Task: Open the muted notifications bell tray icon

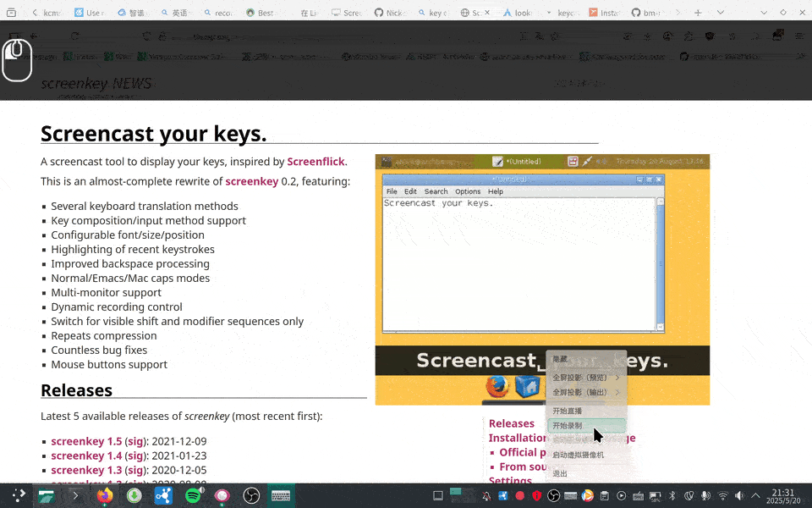Action: (x=486, y=496)
